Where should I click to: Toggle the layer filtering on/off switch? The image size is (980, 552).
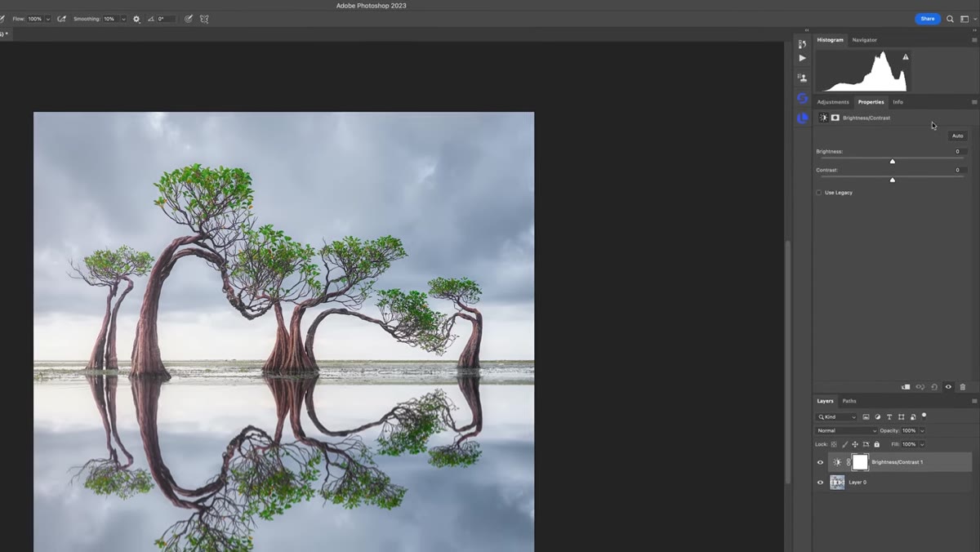tap(924, 416)
